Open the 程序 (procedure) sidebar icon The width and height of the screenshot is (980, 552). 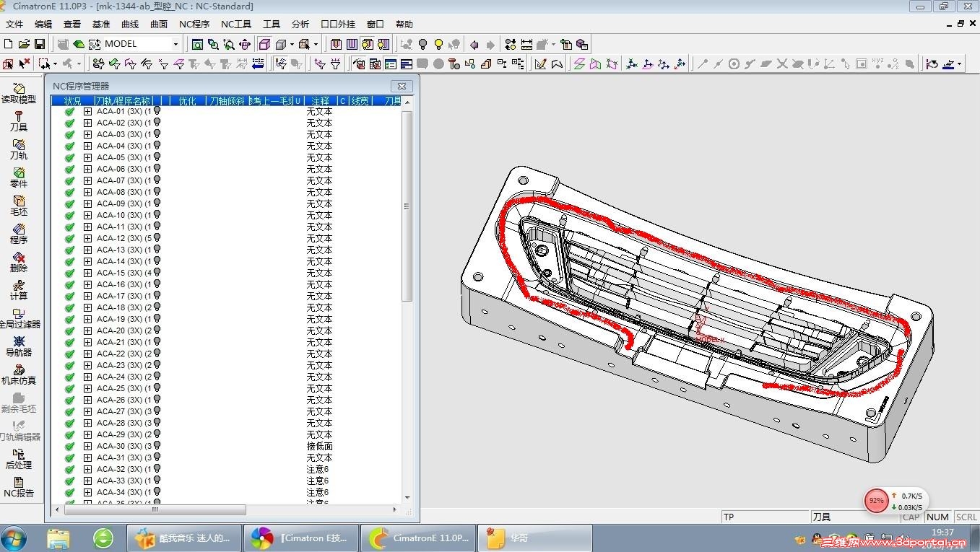point(19,229)
